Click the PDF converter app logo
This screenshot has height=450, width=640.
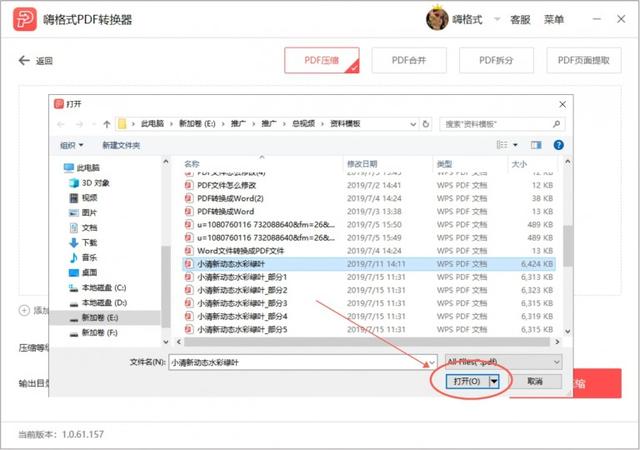(x=25, y=19)
